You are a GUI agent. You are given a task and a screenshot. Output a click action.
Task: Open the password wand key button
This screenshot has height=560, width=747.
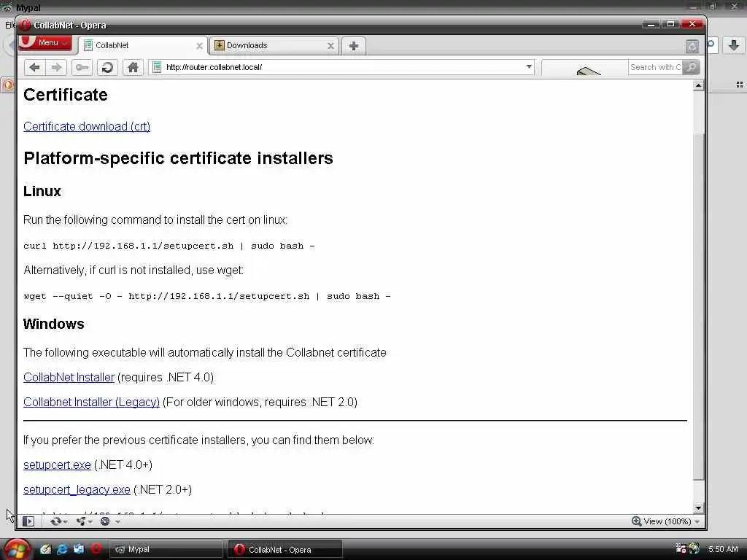pyautogui.click(x=82, y=67)
